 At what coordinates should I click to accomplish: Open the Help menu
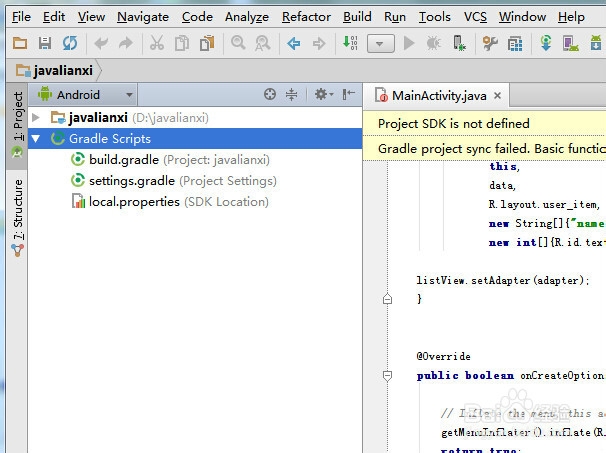tap(571, 17)
